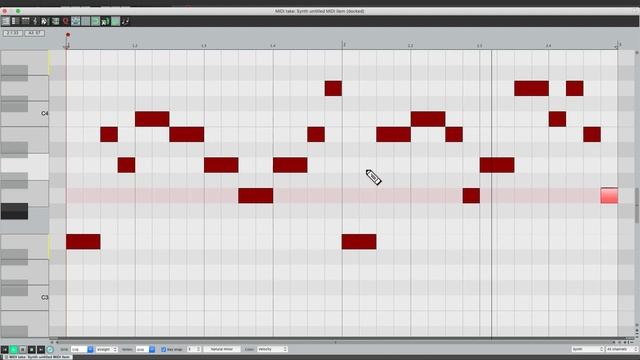This screenshot has height=360, width=640.
Task: Select the lowest note at measure two start
Action: click(359, 242)
